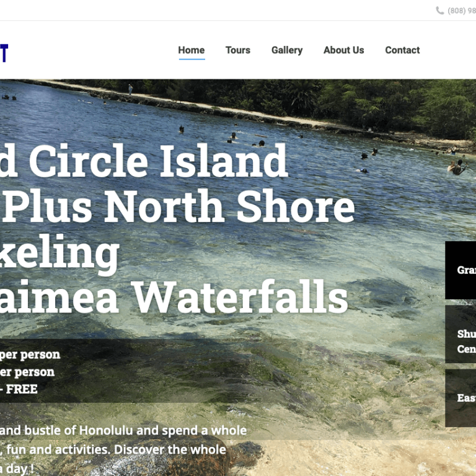Navigate to the Contact page
Image resolution: width=476 pixels, height=476 pixels.
402,50
